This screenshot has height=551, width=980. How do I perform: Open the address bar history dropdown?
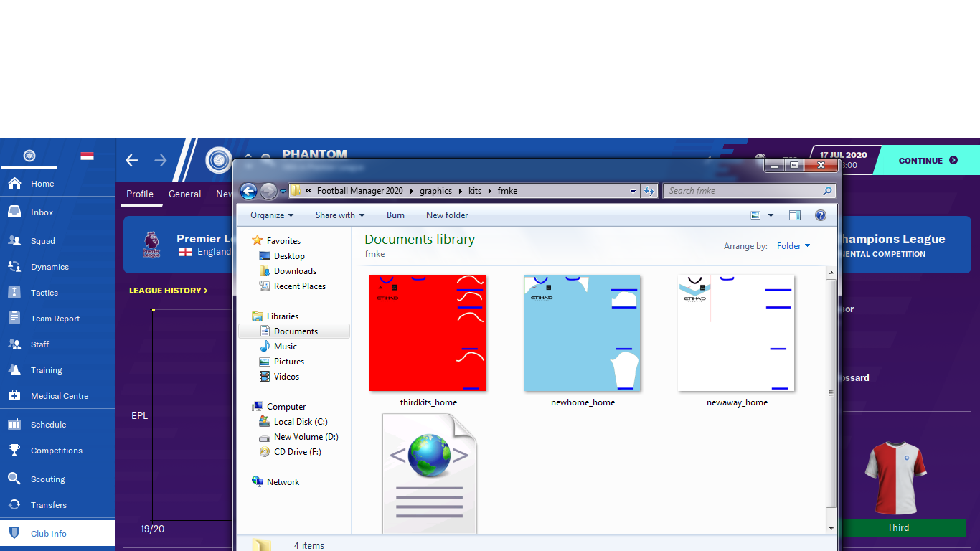point(633,191)
